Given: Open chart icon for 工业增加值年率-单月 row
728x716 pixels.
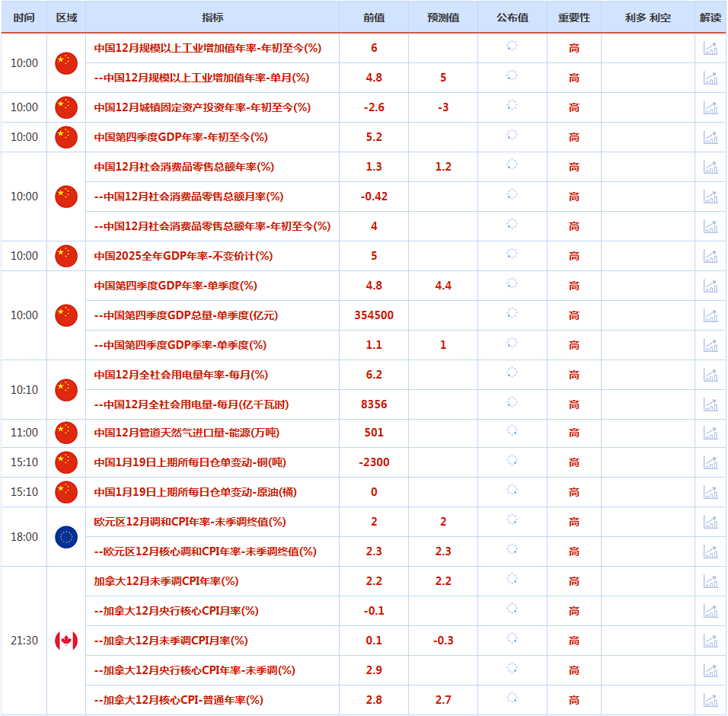Looking at the screenshot, I should (710, 78).
